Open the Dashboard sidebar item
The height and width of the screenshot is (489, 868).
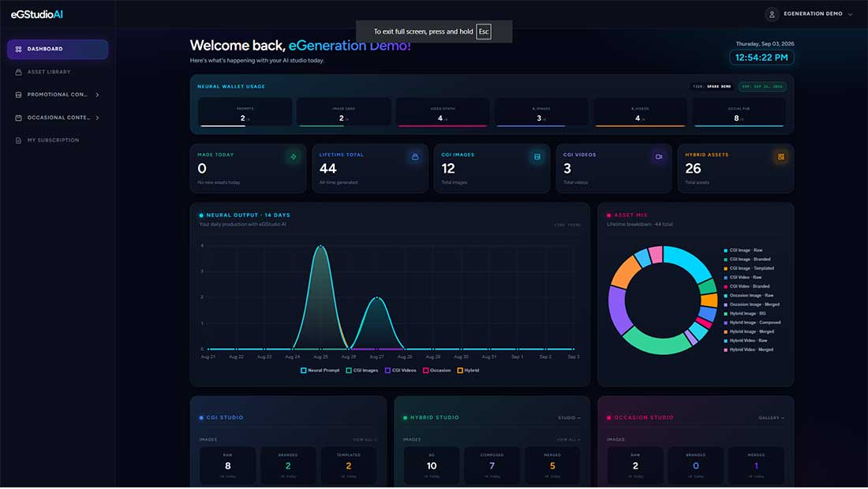(58, 49)
